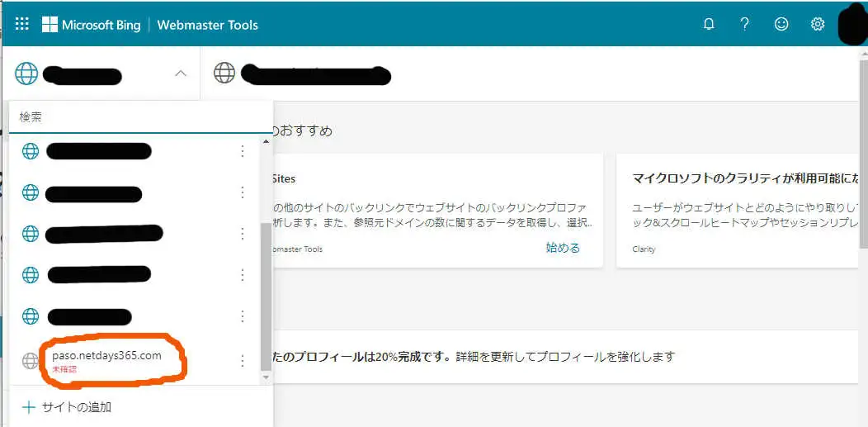The height and width of the screenshot is (427, 868).
Task: Click the プロフィールは20%完成です banner
Action: point(566,356)
